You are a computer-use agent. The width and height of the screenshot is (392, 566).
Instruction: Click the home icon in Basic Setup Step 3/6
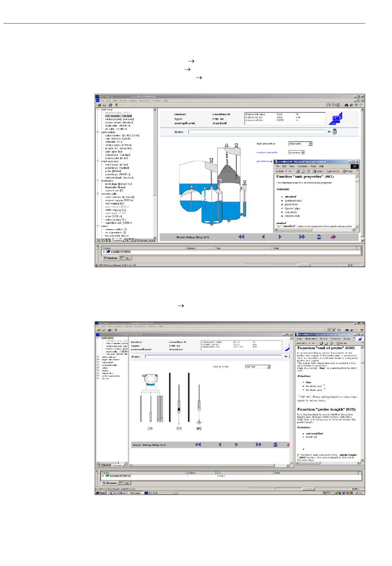[275, 445]
